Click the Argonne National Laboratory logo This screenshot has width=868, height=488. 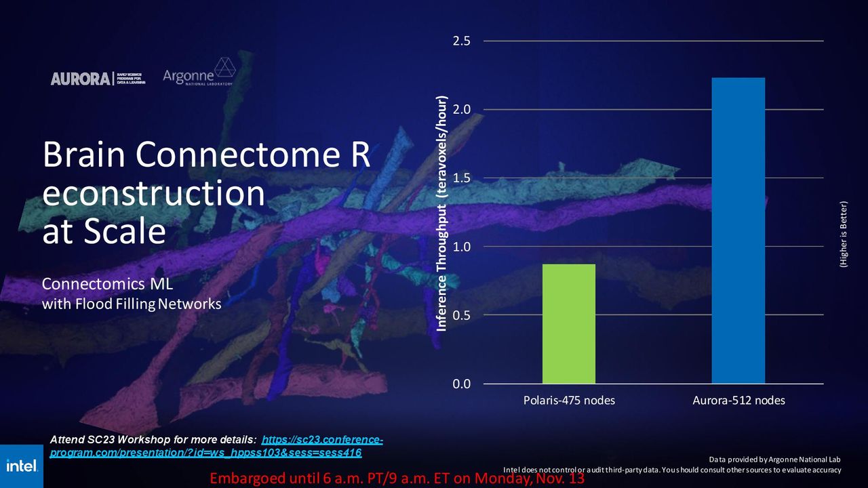coord(199,72)
